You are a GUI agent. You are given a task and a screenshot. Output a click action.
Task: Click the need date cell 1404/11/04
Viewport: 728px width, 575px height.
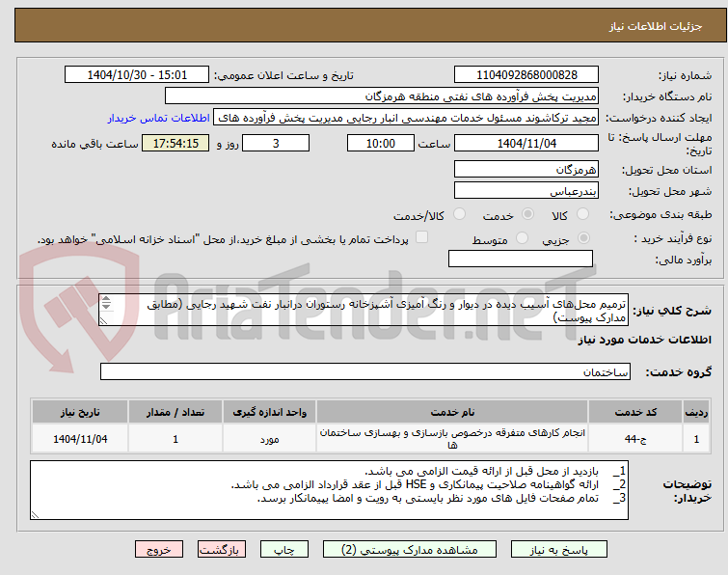click(x=80, y=439)
